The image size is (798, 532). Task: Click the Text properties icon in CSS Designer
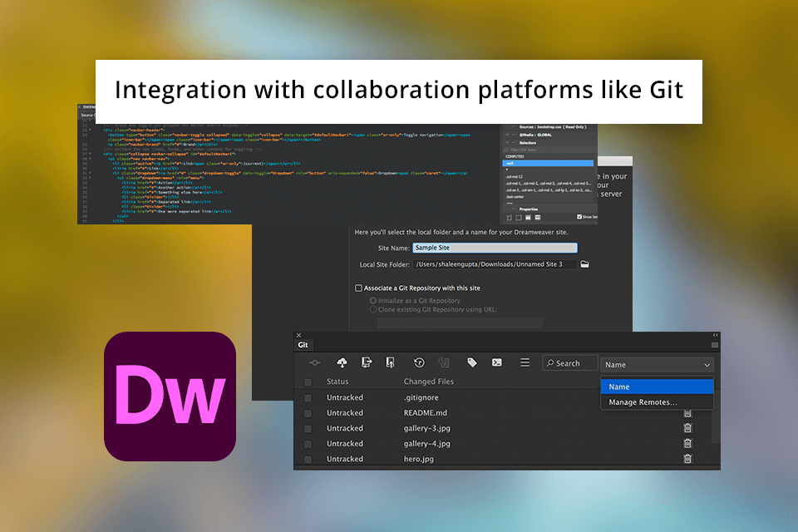519,218
